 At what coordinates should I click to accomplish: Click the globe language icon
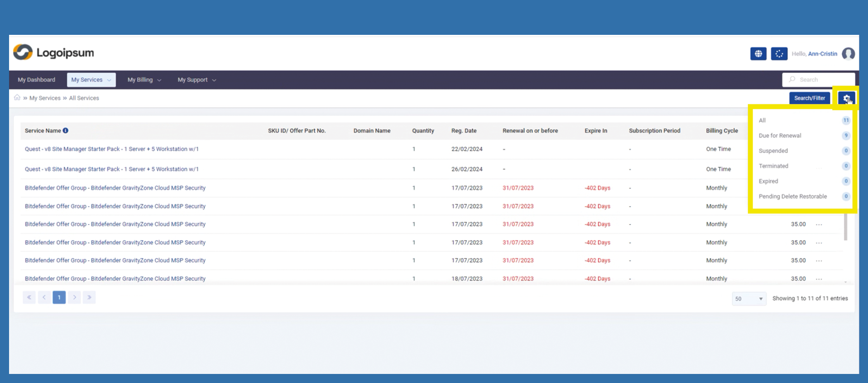click(758, 54)
